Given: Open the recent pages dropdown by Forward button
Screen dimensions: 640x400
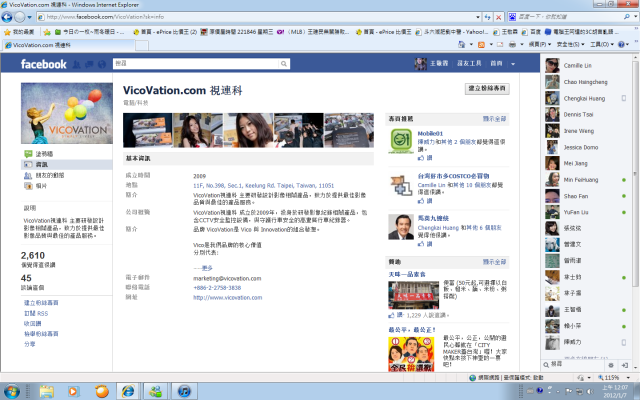Looking at the screenshot, I should click(x=29, y=18).
